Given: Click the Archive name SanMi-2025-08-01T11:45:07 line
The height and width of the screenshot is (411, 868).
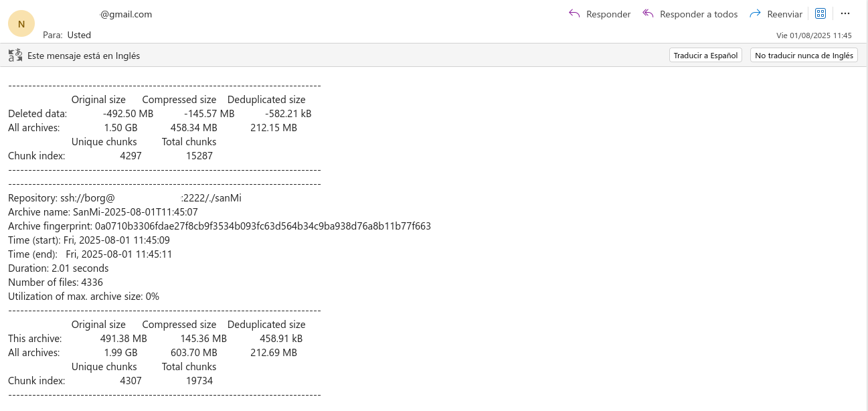Looking at the screenshot, I should 103,212.
